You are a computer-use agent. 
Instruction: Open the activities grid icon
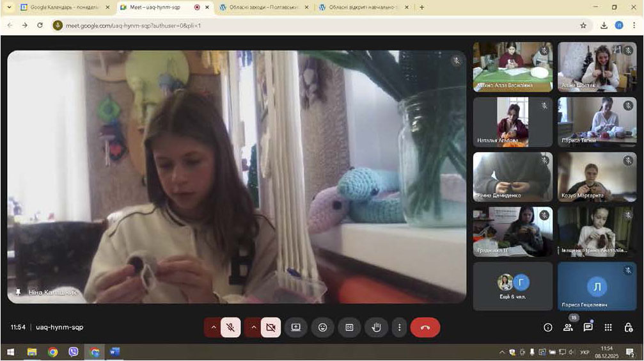[608, 327]
